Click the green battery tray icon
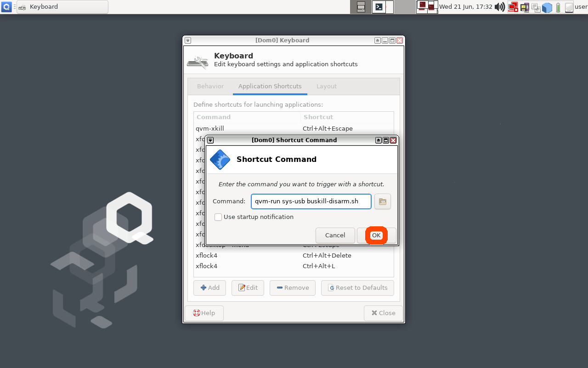588x368 pixels. 558,7
